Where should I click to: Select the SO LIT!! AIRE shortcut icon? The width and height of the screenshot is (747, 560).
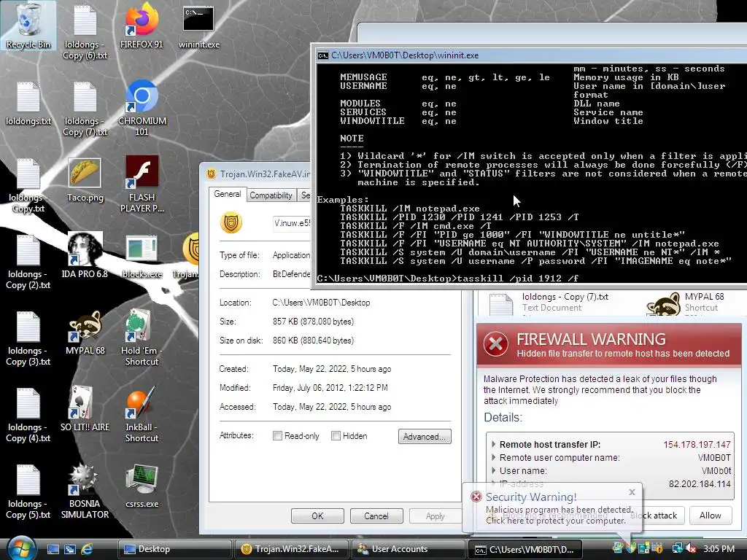point(85,408)
